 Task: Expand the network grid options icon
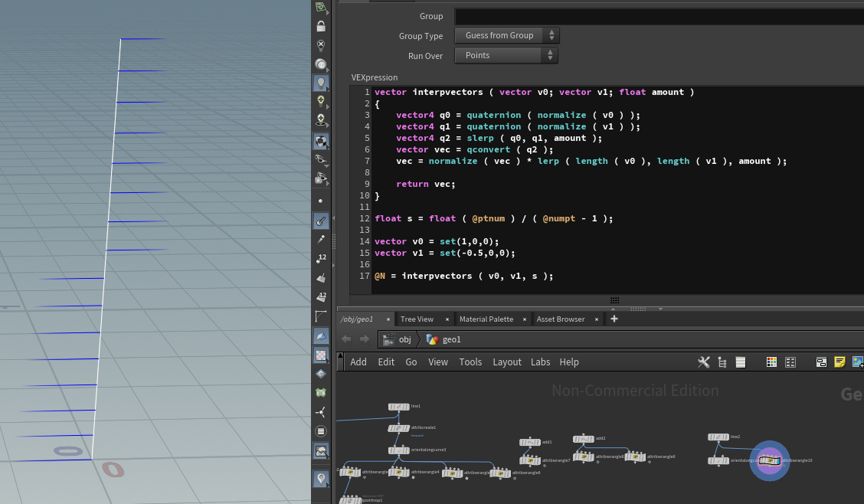coord(790,362)
